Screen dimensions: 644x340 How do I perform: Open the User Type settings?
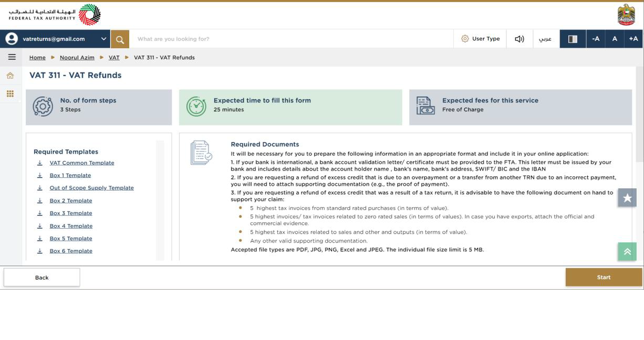480,39
